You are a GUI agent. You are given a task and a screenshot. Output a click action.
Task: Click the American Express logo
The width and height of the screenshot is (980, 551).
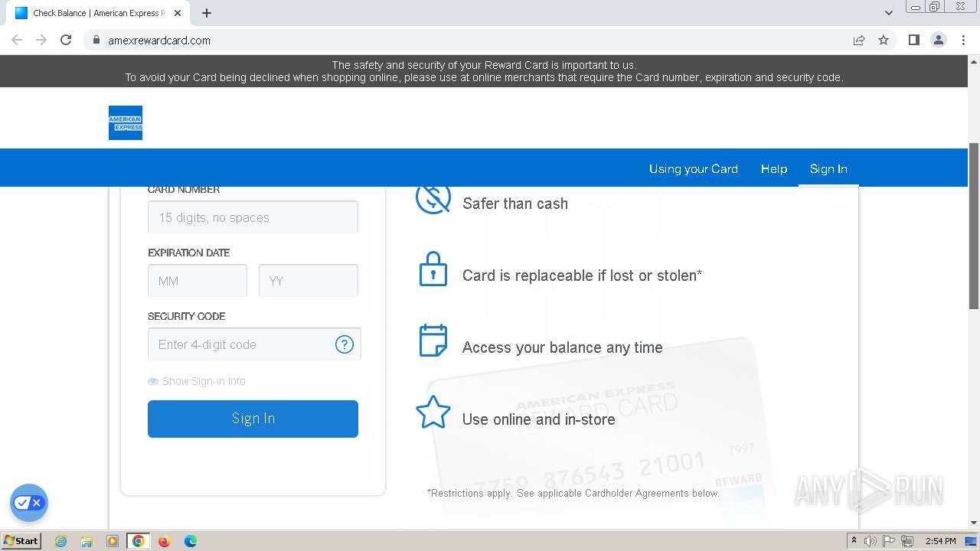click(126, 122)
